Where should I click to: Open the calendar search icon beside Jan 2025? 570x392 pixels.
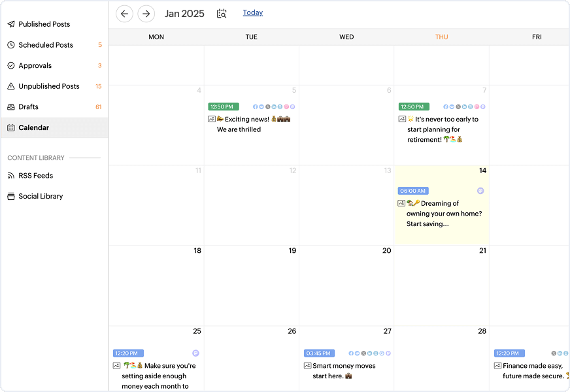(221, 13)
